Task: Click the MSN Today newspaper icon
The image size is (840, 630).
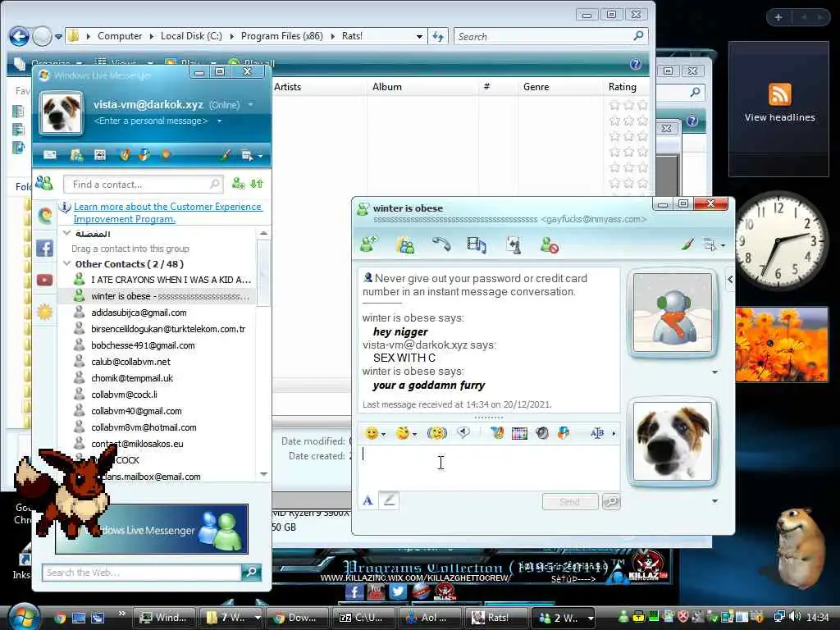Action: (99, 155)
